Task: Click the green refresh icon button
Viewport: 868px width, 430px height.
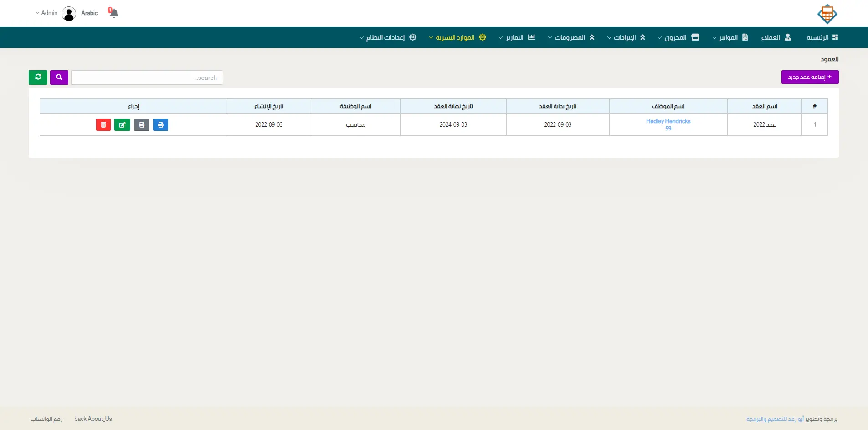Action: (x=38, y=78)
